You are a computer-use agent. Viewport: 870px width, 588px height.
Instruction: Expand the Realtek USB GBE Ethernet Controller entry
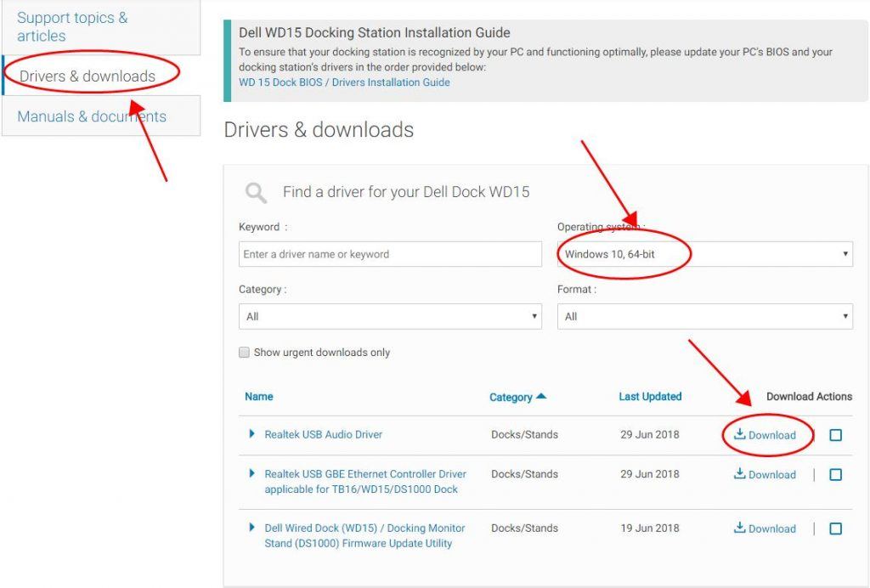[251, 474]
